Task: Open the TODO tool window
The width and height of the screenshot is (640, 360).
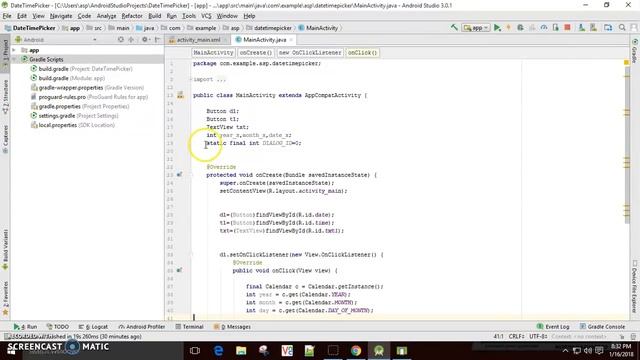Action: 58,327
